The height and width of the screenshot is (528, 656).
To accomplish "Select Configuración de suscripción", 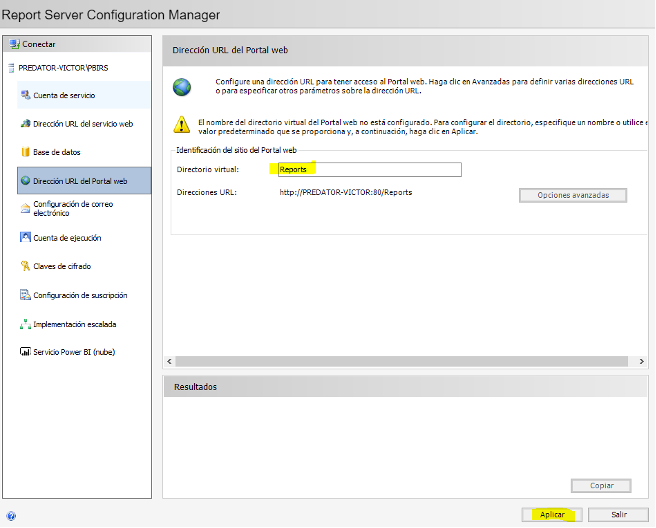I will click(80, 295).
